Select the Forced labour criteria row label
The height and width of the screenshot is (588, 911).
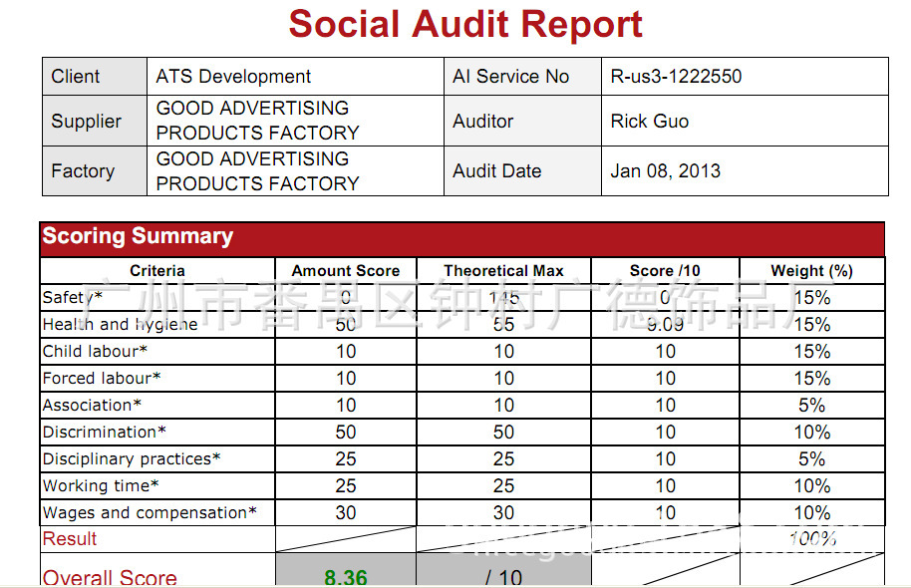point(102,379)
